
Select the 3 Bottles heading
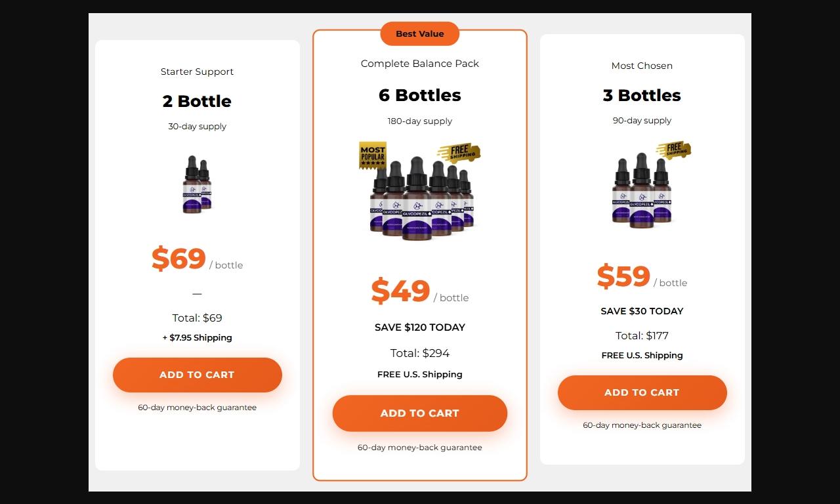(642, 95)
